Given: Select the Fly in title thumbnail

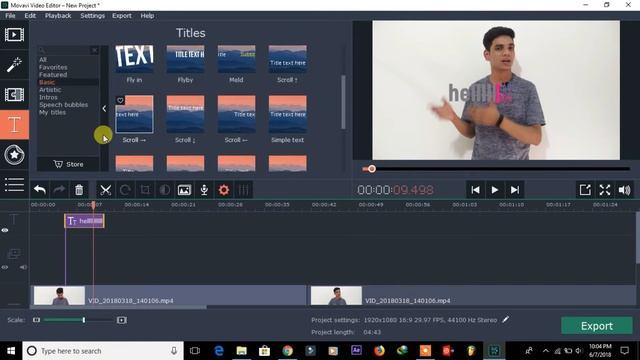Looking at the screenshot, I should (x=134, y=59).
